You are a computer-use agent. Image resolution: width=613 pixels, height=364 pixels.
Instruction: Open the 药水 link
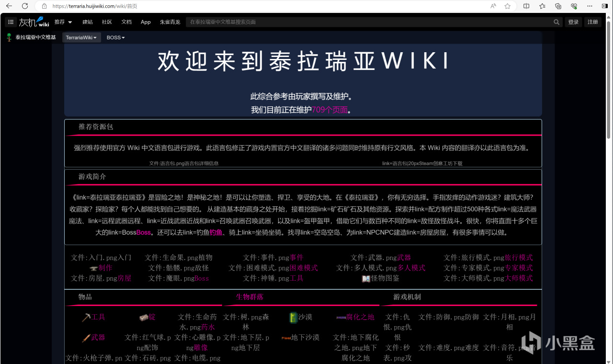click(208, 328)
